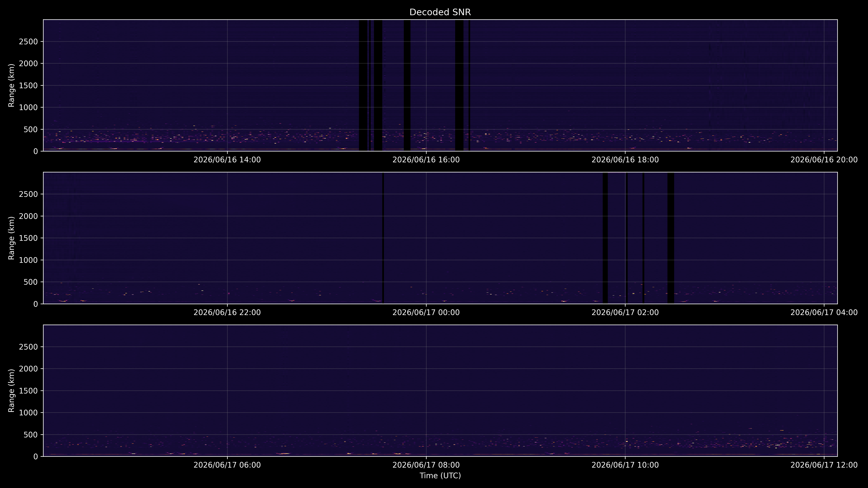Click the 2026/06/17 04:00 time label
The width and height of the screenshot is (868, 488).
(824, 312)
